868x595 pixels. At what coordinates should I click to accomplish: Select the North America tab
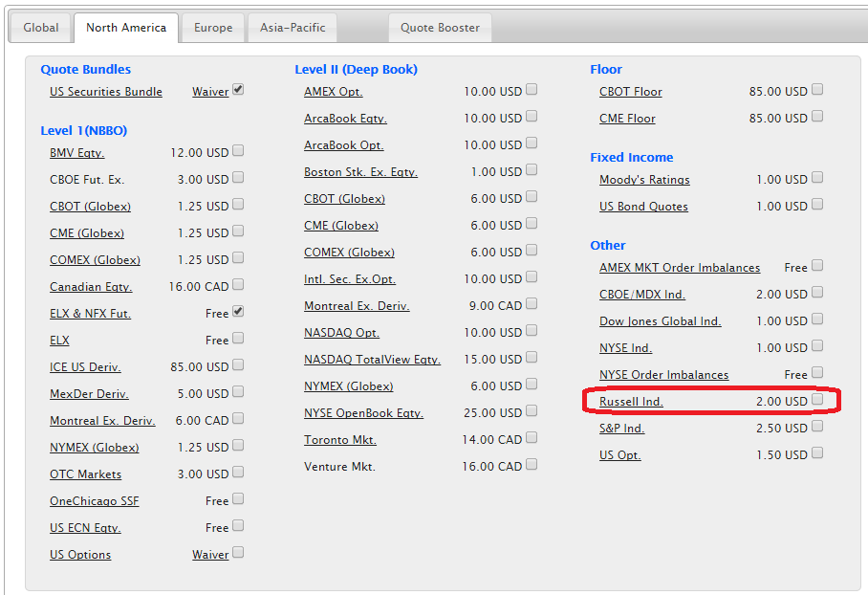[126, 28]
